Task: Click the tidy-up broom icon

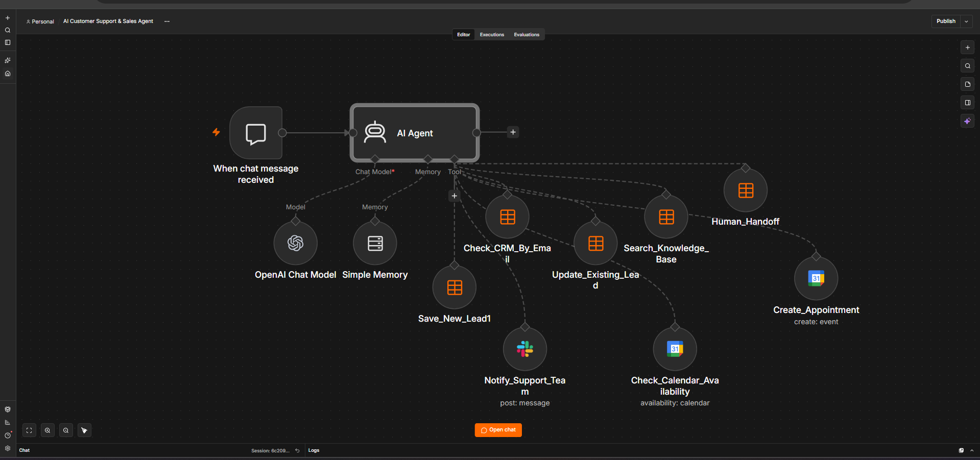Action: (84, 430)
